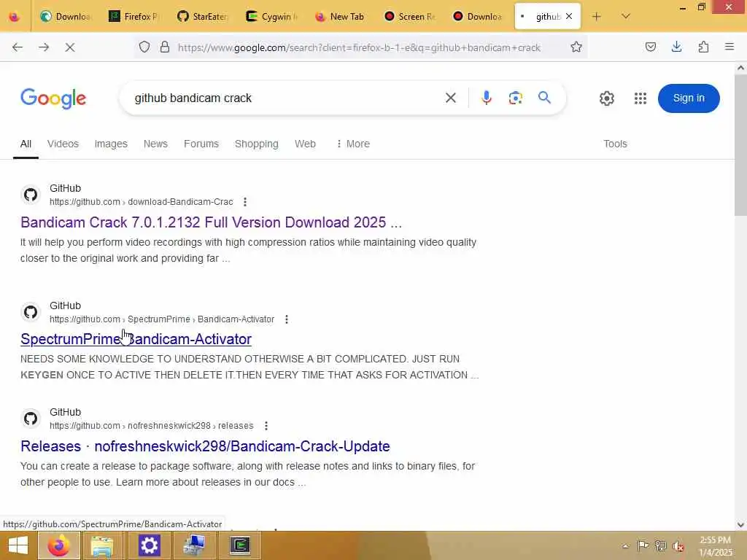Image resolution: width=747 pixels, height=560 pixels.
Task: Click the github bandicam crack search field
Action: click(286, 98)
